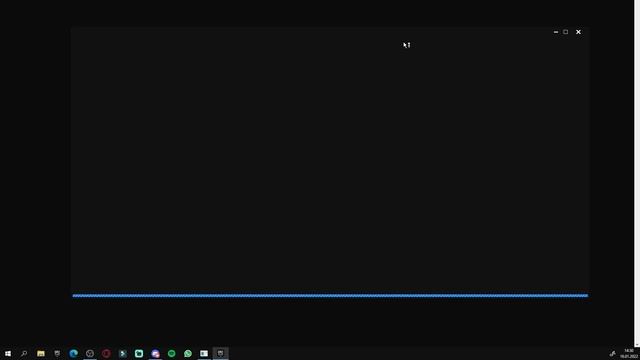
Task: Minimize the dark loading window
Action: (556, 32)
